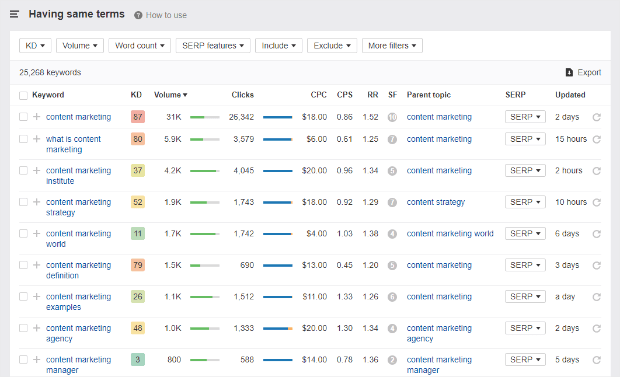Open SERP dropdown for 'content marketing' row
Image resolution: width=620 pixels, height=377 pixels.
(x=525, y=117)
